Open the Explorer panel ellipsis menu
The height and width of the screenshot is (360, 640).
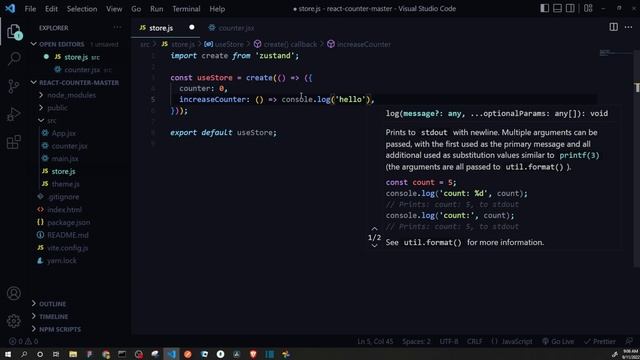coord(118,27)
